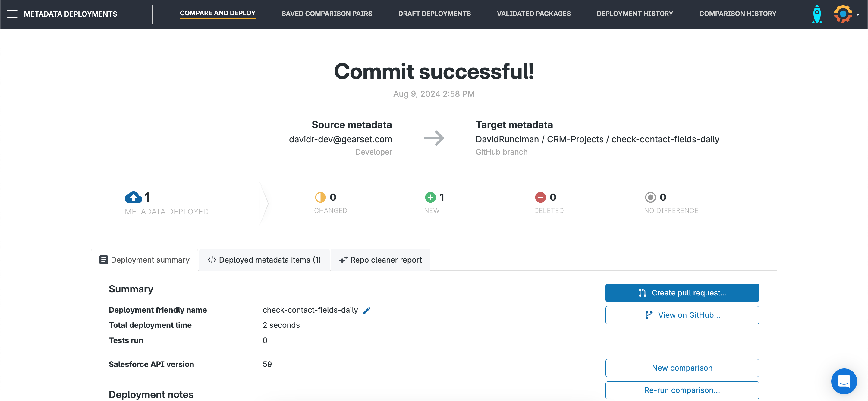This screenshot has height=401, width=868.
Task: Click Re-run comparison button
Action: (x=682, y=390)
